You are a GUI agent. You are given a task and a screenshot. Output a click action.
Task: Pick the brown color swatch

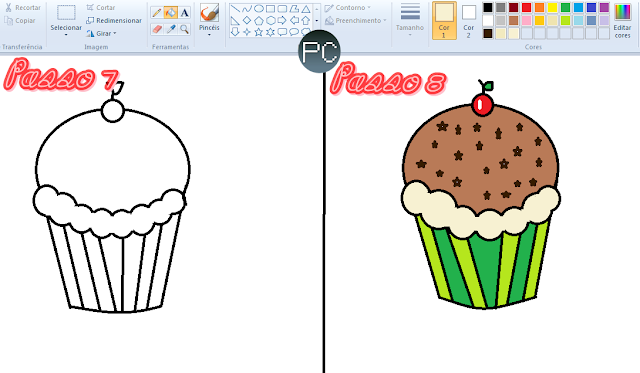pos(513,20)
